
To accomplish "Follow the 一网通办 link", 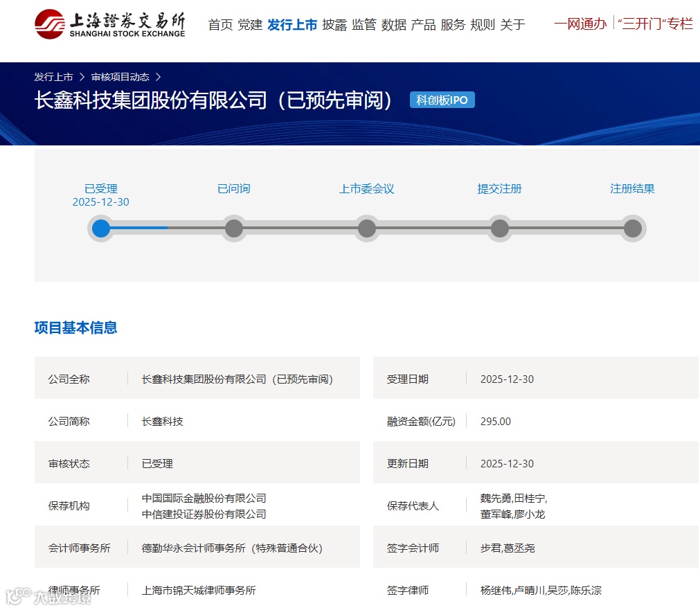I will tap(580, 24).
